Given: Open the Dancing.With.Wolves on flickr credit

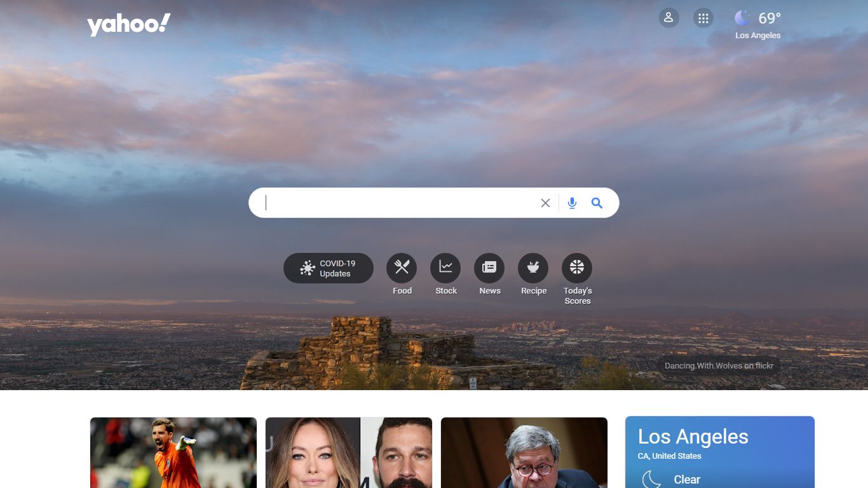Looking at the screenshot, I should tap(719, 366).
